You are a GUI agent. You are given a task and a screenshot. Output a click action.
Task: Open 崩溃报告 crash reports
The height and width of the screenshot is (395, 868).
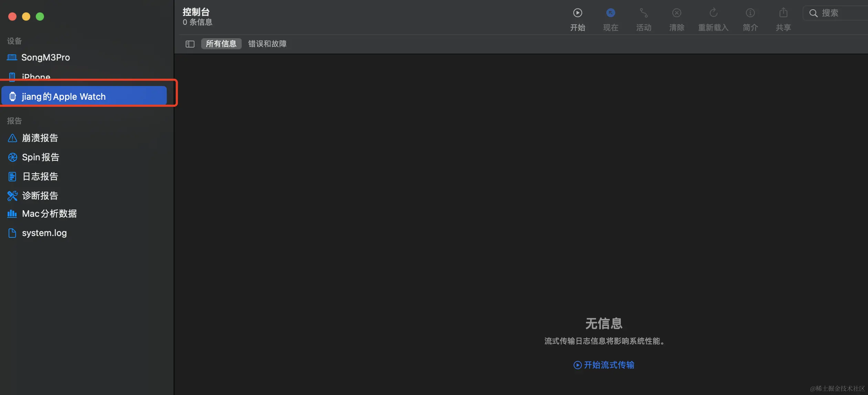(40, 138)
